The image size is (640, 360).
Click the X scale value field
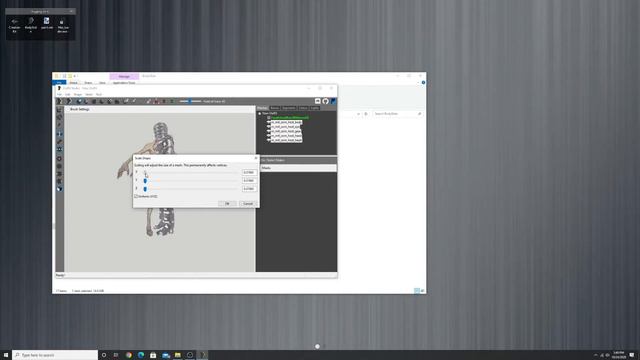[249, 172]
